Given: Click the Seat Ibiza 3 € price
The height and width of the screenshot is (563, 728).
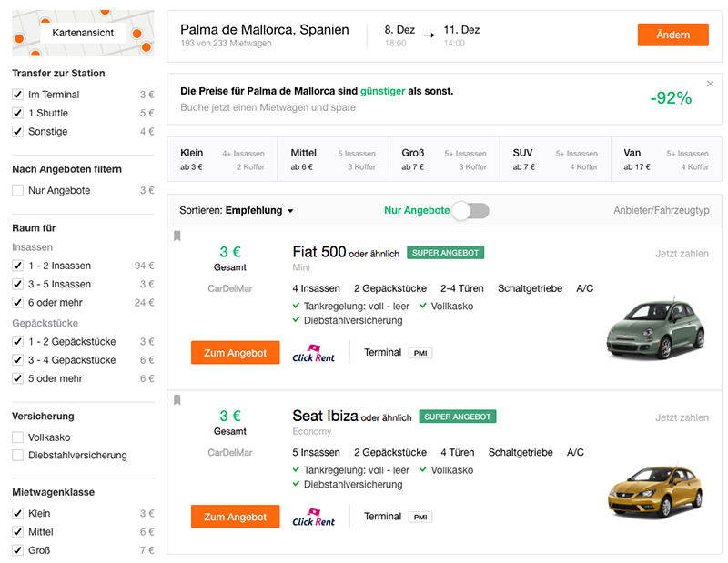Looking at the screenshot, I should pyautogui.click(x=230, y=416).
